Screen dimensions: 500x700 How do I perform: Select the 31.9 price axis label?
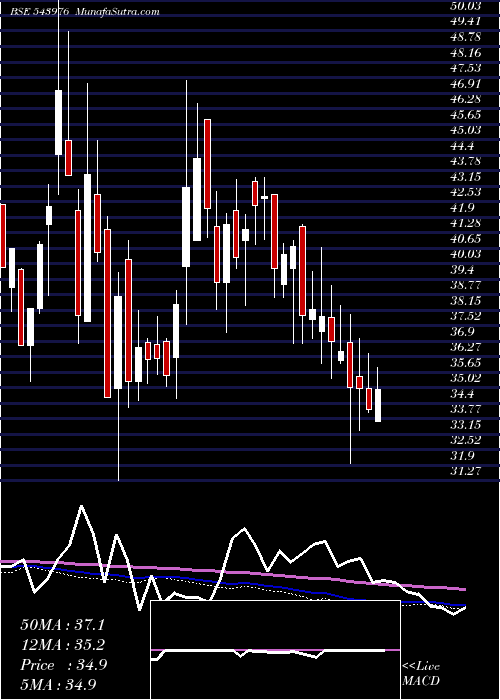[x=462, y=456]
